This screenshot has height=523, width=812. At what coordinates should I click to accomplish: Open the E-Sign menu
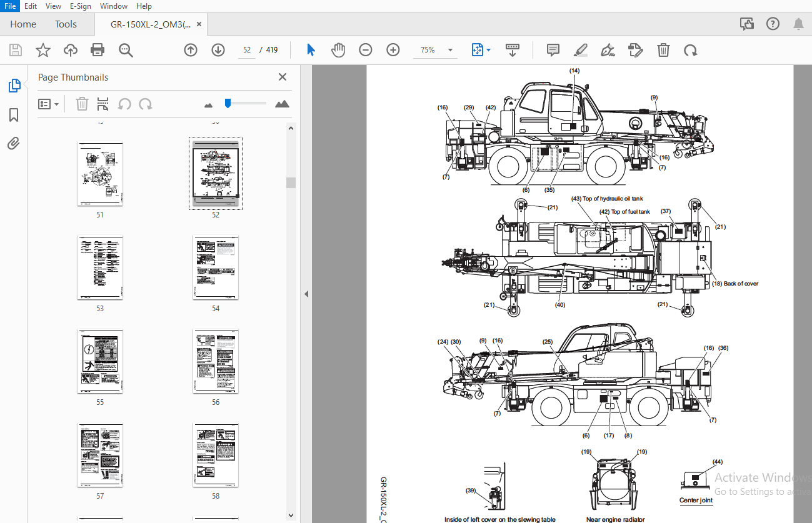80,6
